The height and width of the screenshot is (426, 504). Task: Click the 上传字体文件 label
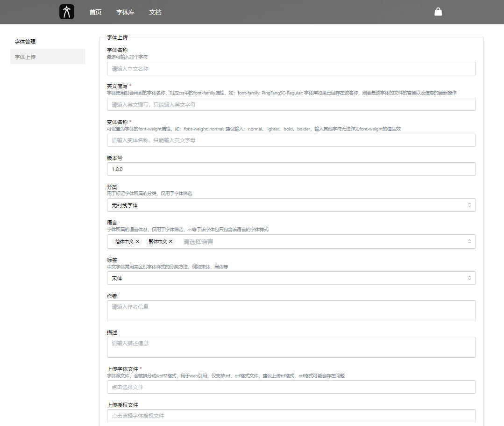pos(122,369)
